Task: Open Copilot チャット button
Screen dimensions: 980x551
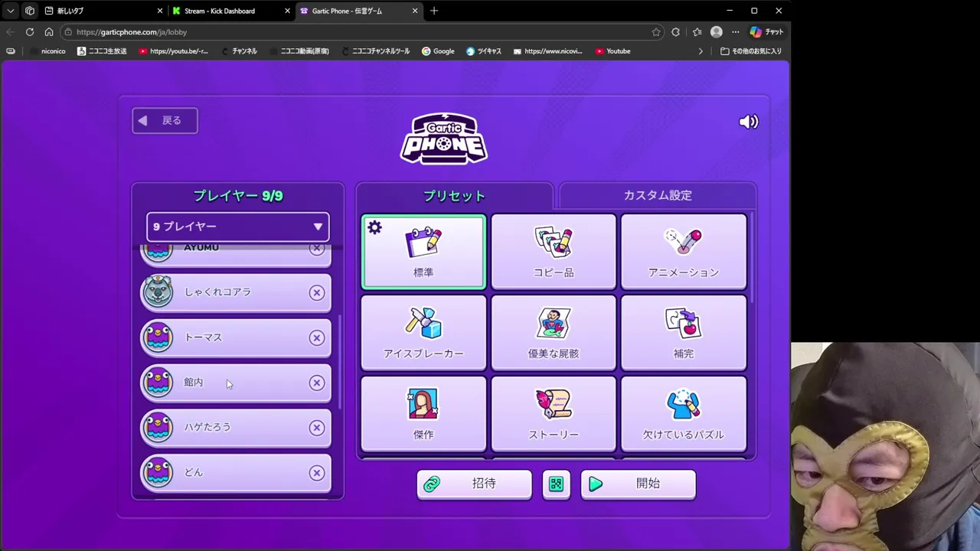Action: [x=767, y=32]
